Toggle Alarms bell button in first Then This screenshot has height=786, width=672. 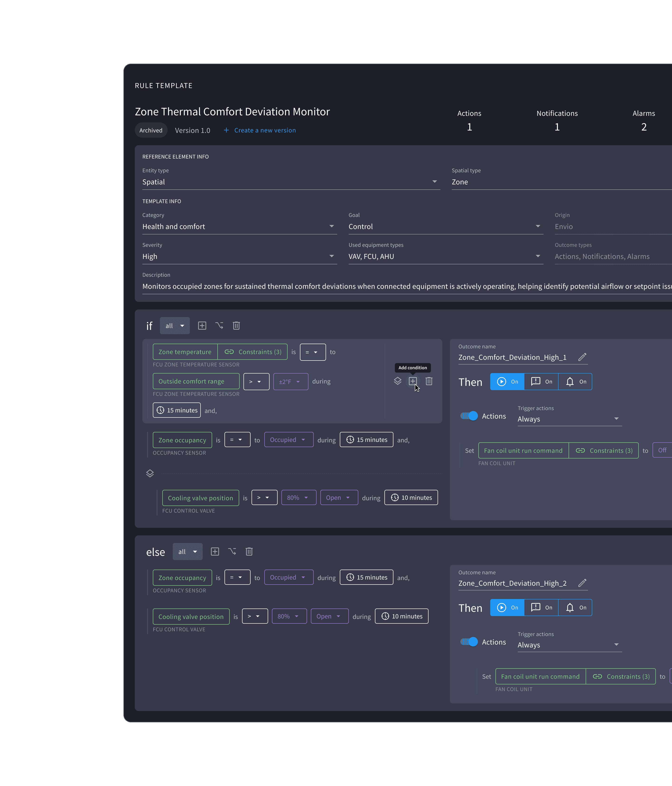click(x=575, y=382)
